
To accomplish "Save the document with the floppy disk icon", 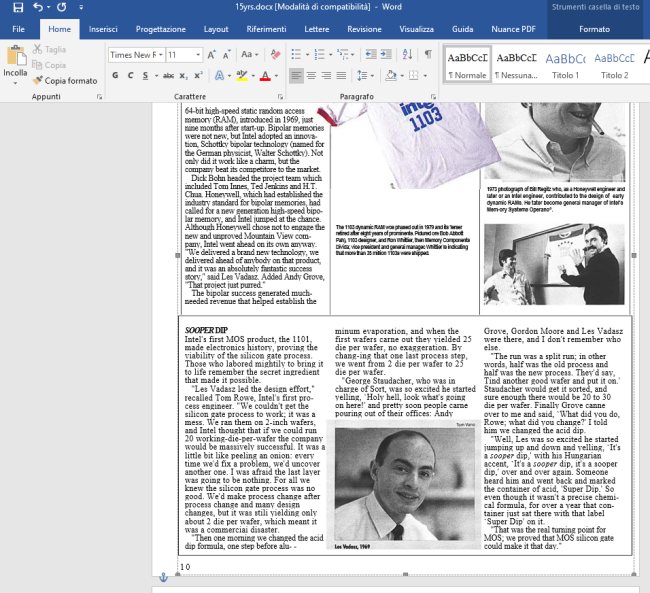I will click(18, 7).
